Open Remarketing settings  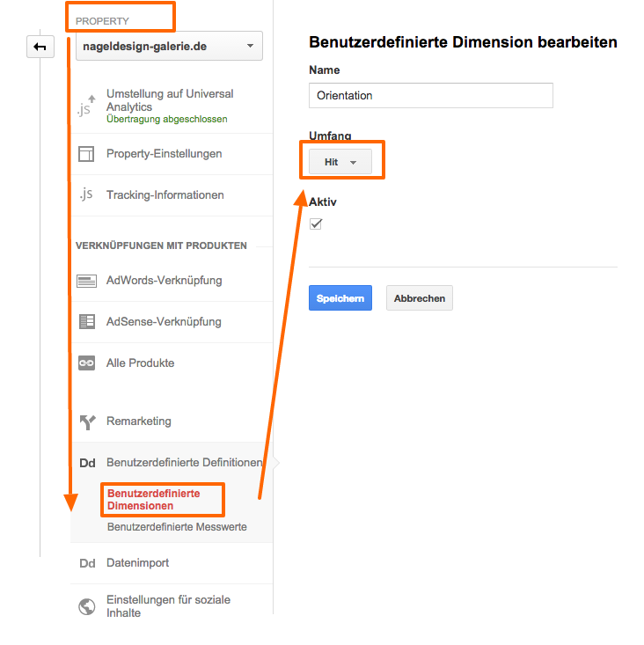click(x=138, y=421)
